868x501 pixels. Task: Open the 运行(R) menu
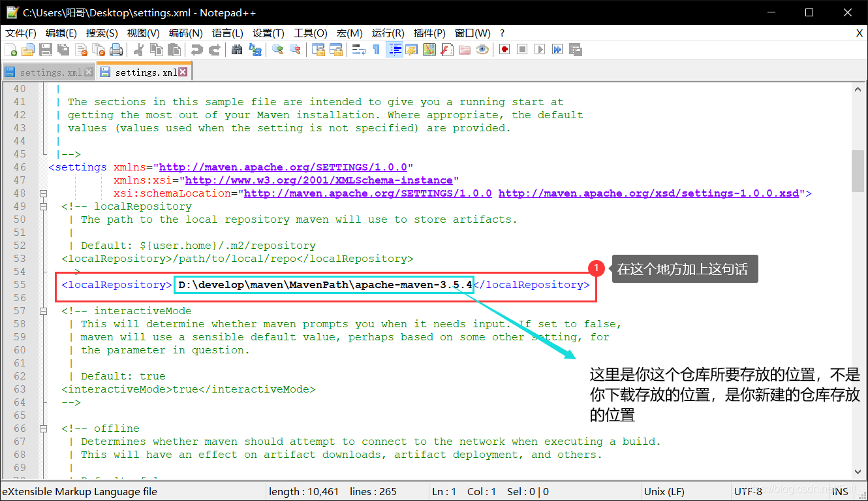(388, 33)
